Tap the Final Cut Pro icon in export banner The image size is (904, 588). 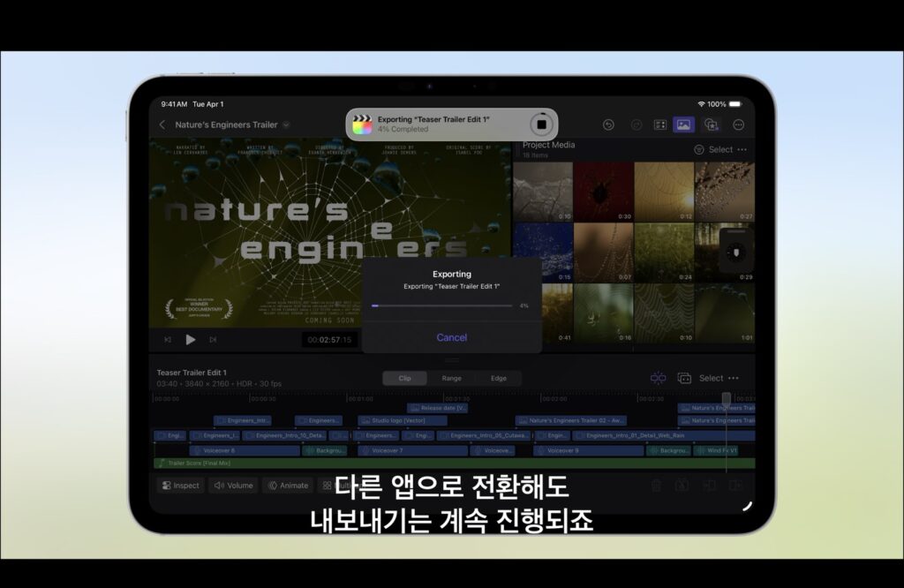[362, 124]
